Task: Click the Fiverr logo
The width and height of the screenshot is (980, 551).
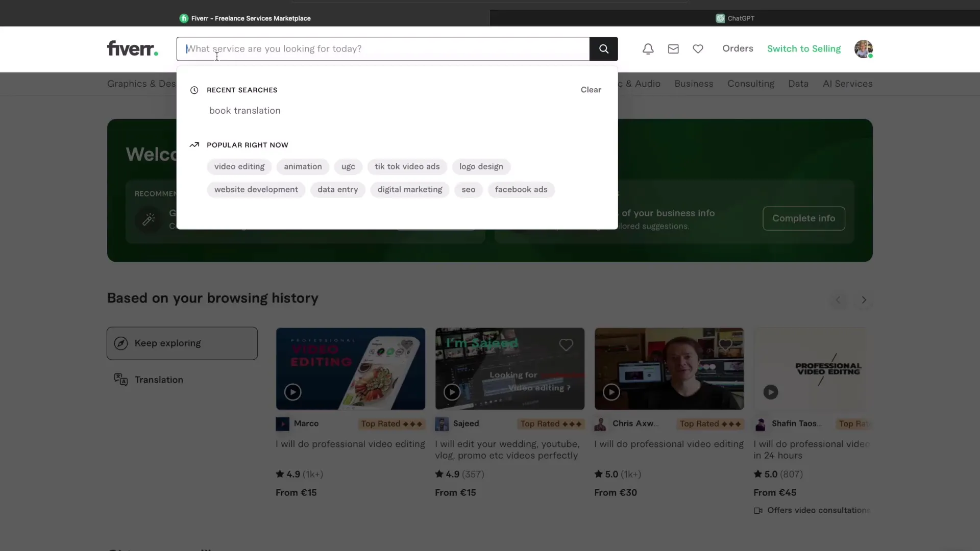Action: click(x=133, y=48)
